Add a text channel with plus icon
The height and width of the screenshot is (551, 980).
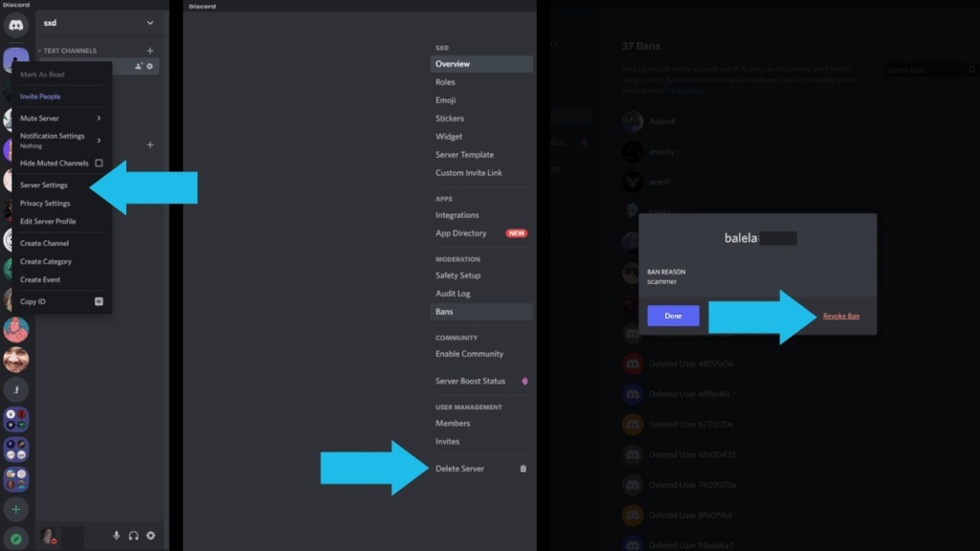point(150,51)
